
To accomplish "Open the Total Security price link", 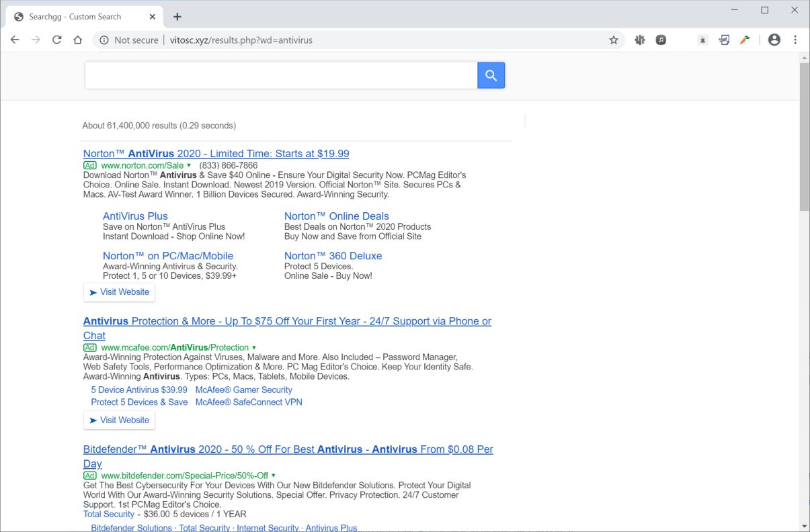I will pos(109,515).
